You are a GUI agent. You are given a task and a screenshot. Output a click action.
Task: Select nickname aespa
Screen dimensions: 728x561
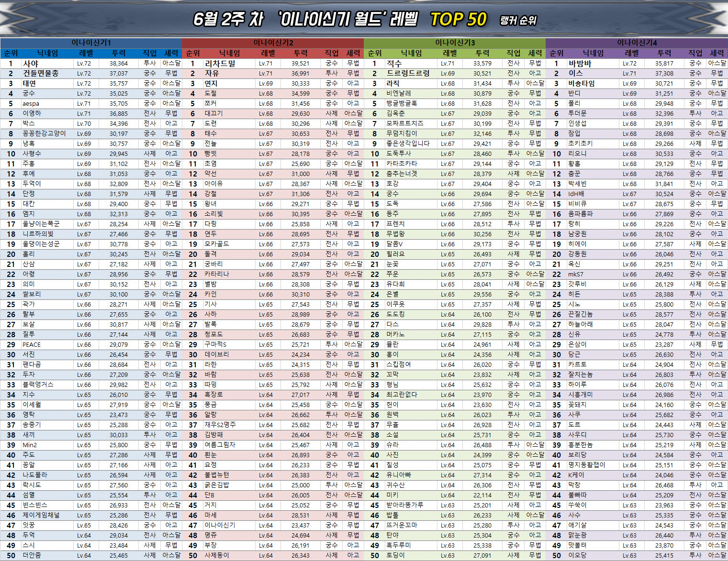click(31, 103)
